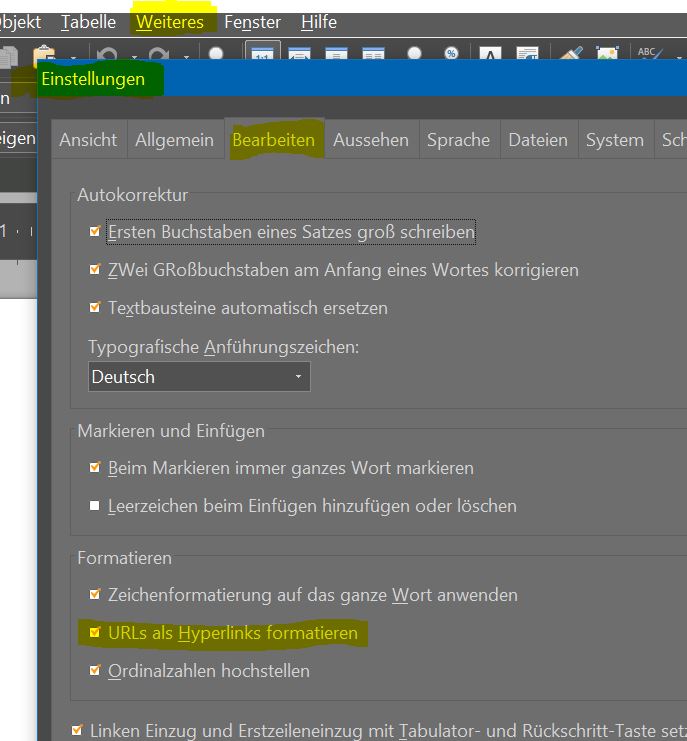Select the 1:1 actual size view icon
Viewport: 687px width, 741px height.
[262, 55]
